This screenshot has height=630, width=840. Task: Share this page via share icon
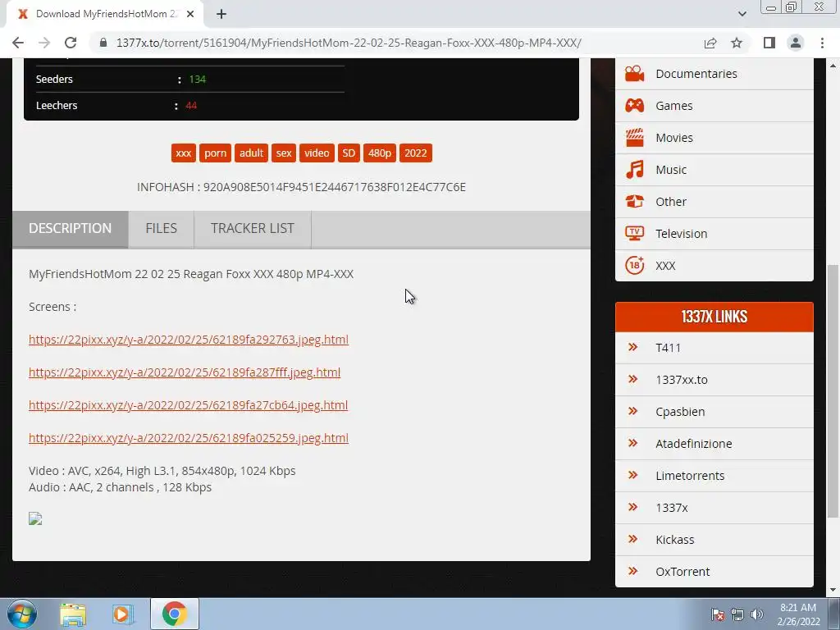[x=710, y=43]
